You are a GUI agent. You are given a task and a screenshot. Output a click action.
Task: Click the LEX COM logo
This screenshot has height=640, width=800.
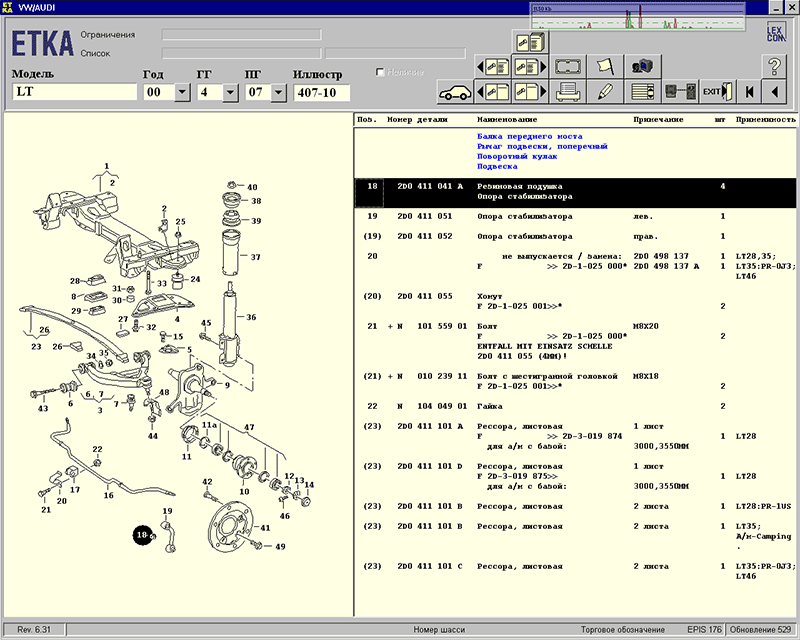coord(776,32)
